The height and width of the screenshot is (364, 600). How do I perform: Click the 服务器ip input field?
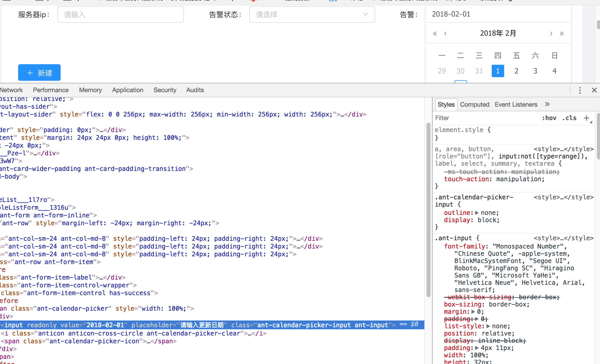pos(120,14)
